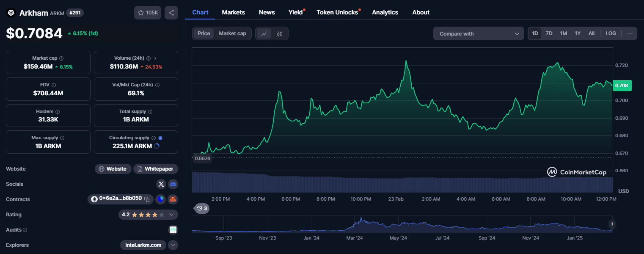Image resolution: width=644 pixels, height=254 pixels.
Task: Click the Circulating supply info icon
Action: point(154,138)
